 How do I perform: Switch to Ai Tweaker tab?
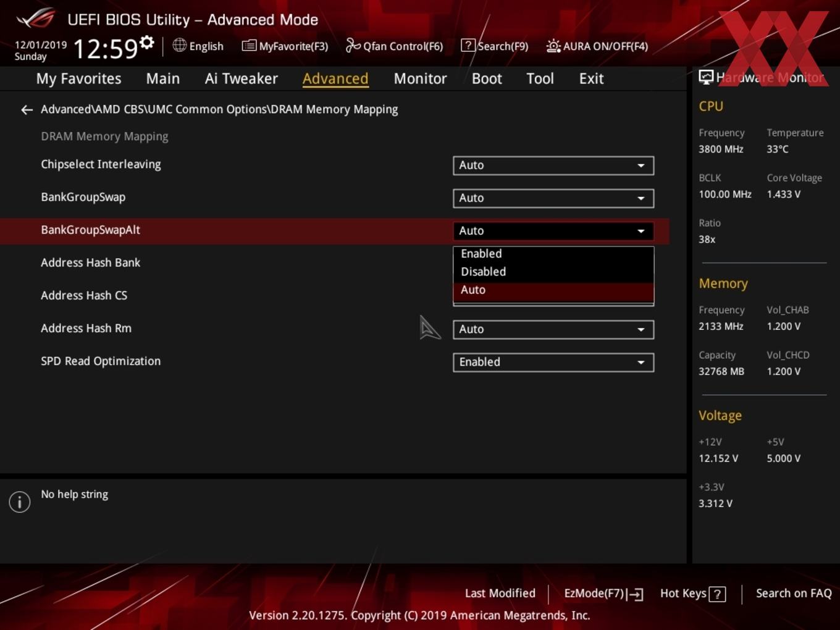tap(241, 79)
